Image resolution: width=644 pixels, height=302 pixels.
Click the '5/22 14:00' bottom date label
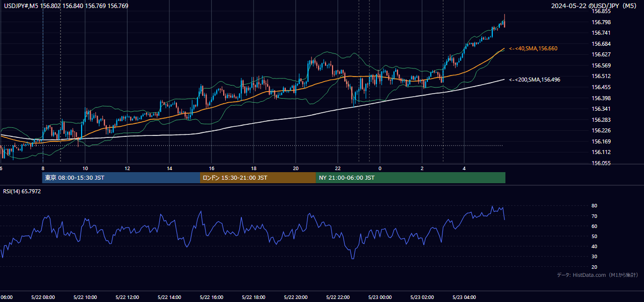(169, 297)
